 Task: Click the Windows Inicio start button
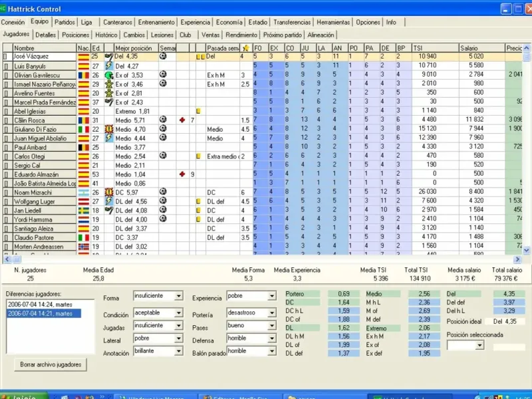pos(24,396)
